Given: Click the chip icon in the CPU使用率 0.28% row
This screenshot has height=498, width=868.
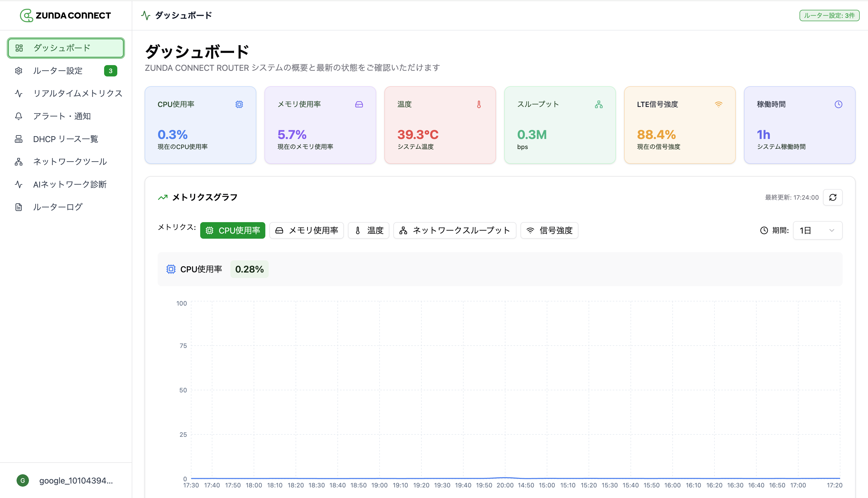Looking at the screenshot, I should [171, 269].
